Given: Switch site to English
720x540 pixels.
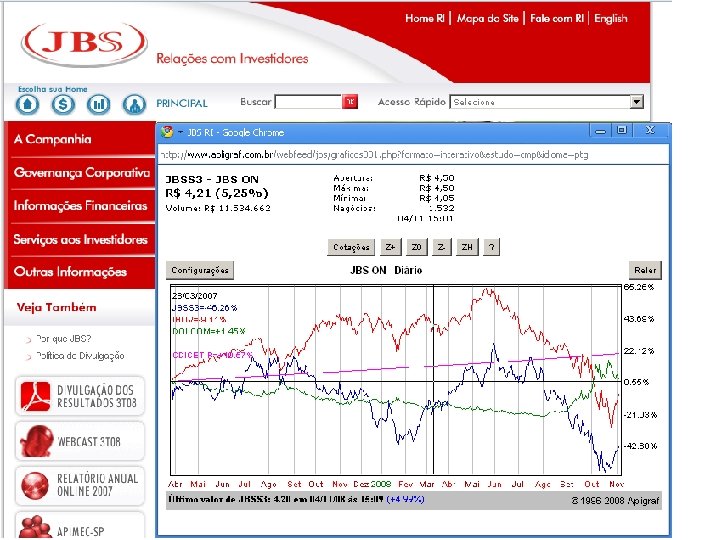Looking at the screenshot, I should point(610,18).
